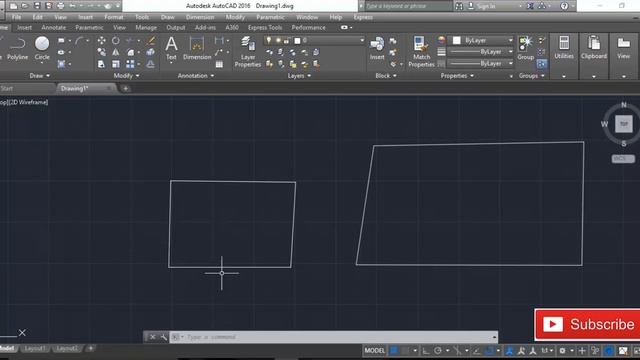The image size is (640, 360).
Task: Select the Drawing1 file tab
Action: click(x=86, y=88)
